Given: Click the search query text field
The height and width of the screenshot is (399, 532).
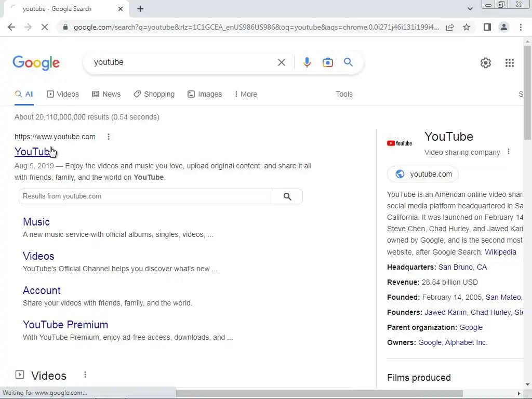Looking at the screenshot, I should pos(183,62).
